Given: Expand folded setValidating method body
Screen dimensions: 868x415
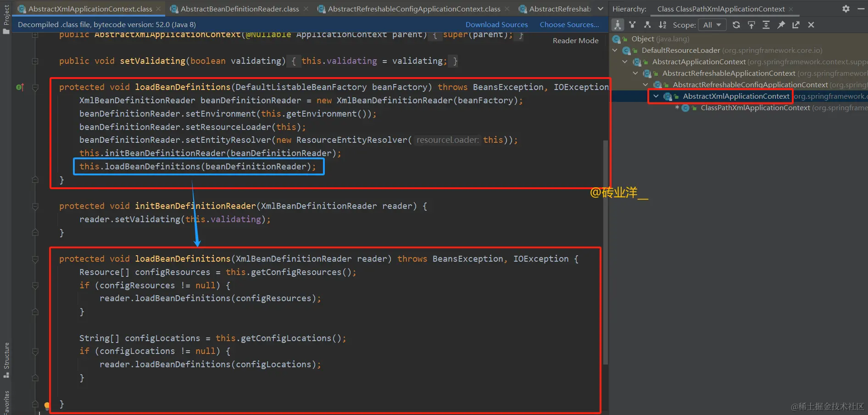Looking at the screenshot, I should (x=35, y=61).
